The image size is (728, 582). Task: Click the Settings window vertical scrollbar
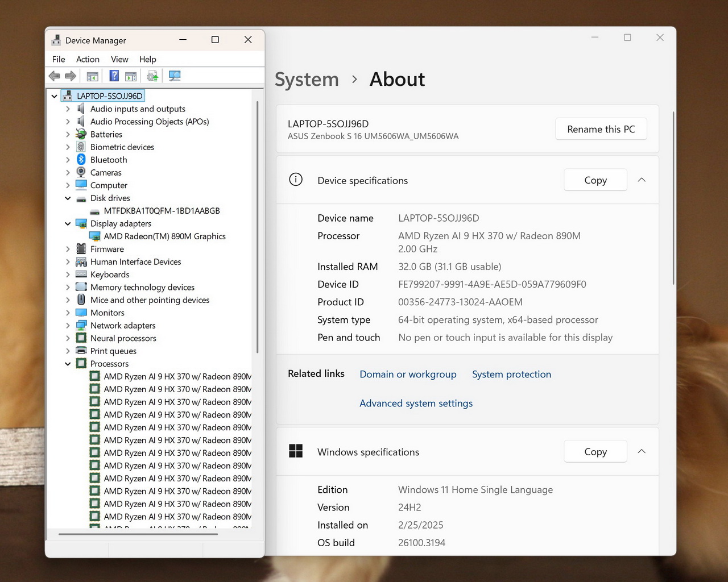tap(673, 198)
